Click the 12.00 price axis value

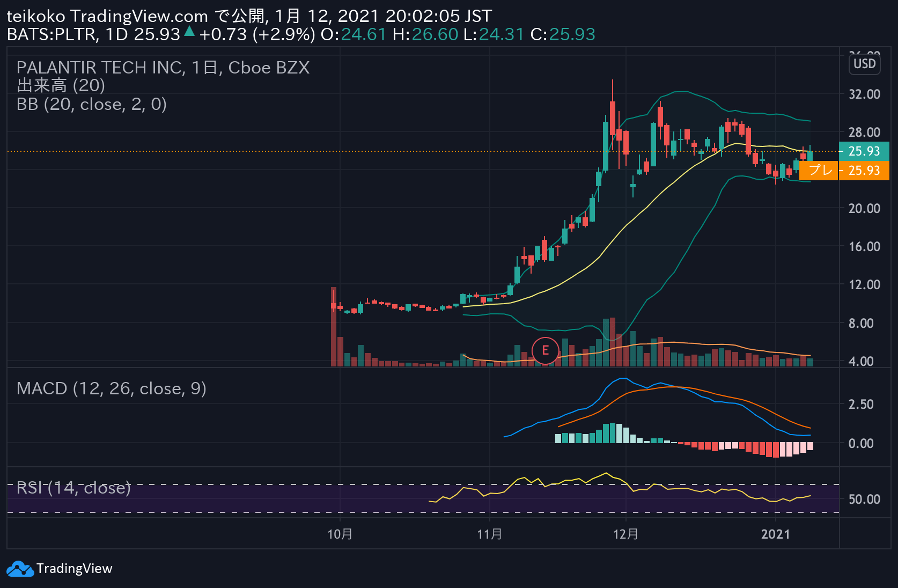[864, 284]
